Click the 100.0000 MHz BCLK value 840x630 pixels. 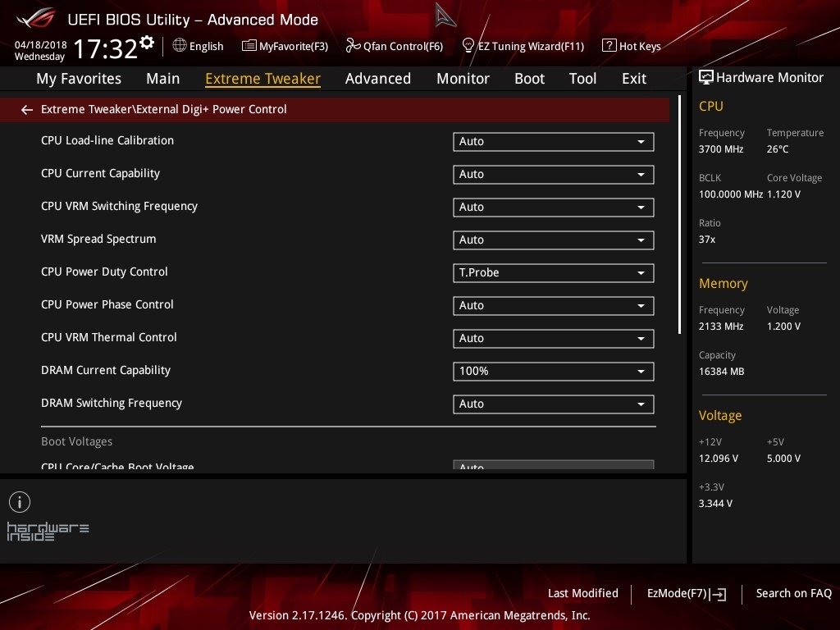pos(731,194)
